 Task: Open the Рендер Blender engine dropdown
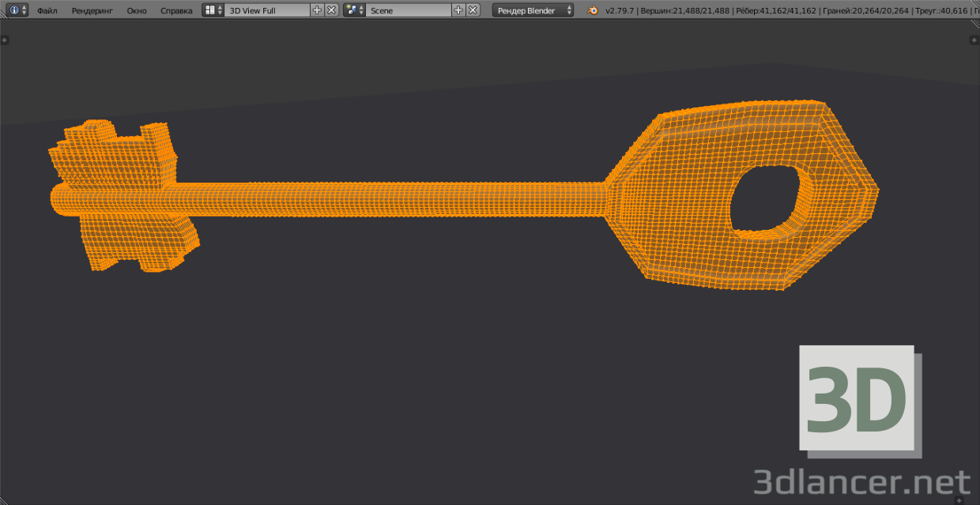(x=533, y=10)
